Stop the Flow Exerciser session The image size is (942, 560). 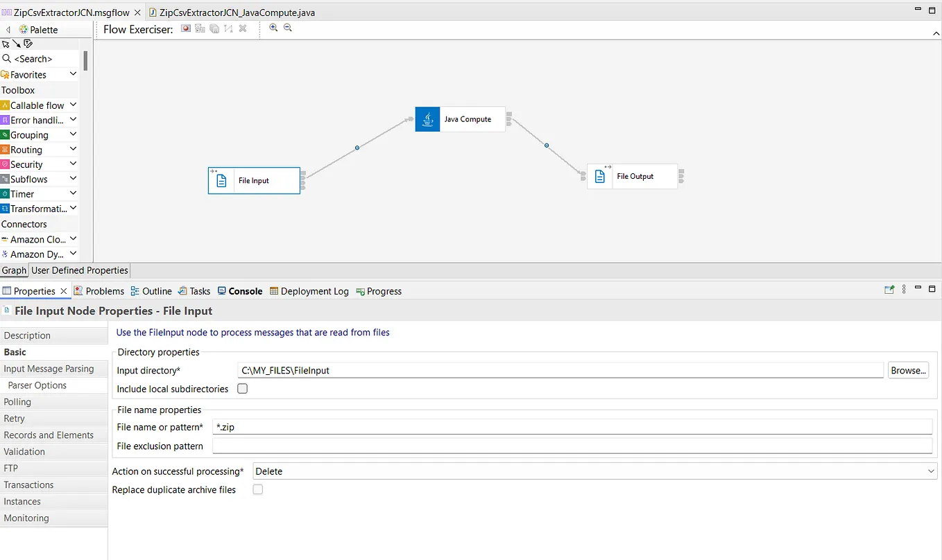pyautogui.click(x=241, y=28)
